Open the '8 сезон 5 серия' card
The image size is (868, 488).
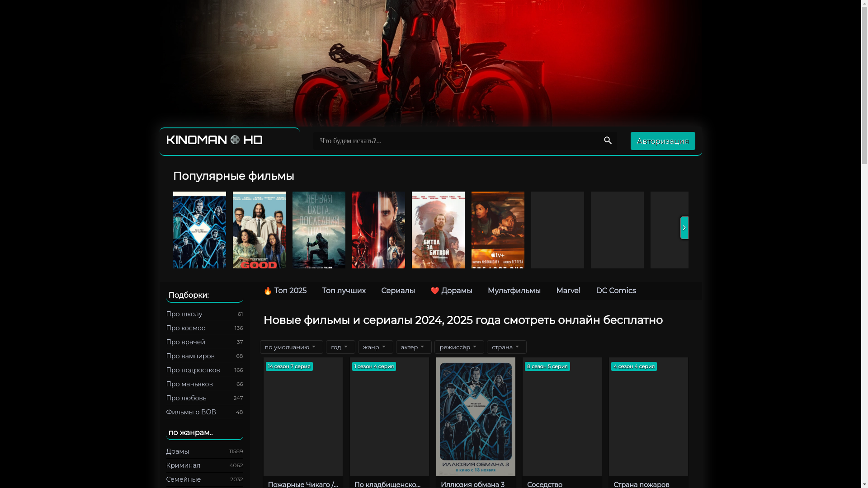pyautogui.click(x=562, y=417)
